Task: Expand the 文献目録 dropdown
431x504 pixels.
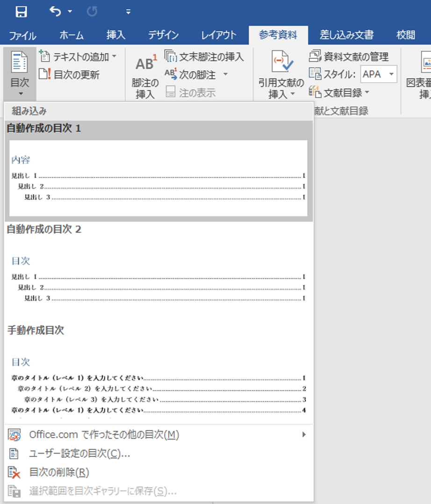Action: point(367,92)
